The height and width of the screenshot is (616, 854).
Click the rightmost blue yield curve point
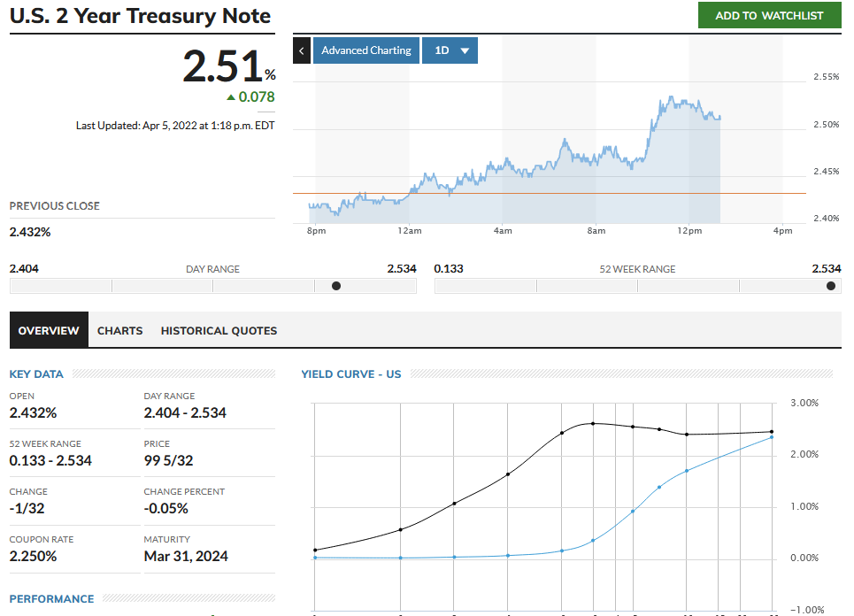pos(772,437)
